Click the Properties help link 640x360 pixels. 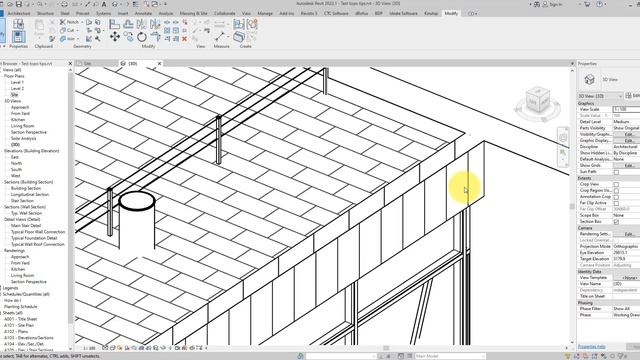(x=591, y=347)
